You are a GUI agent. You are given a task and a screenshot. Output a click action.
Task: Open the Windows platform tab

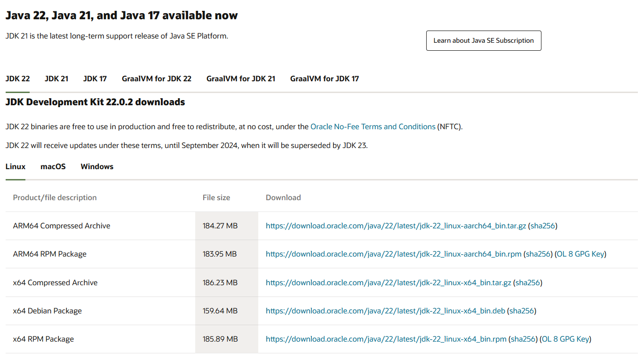97,166
